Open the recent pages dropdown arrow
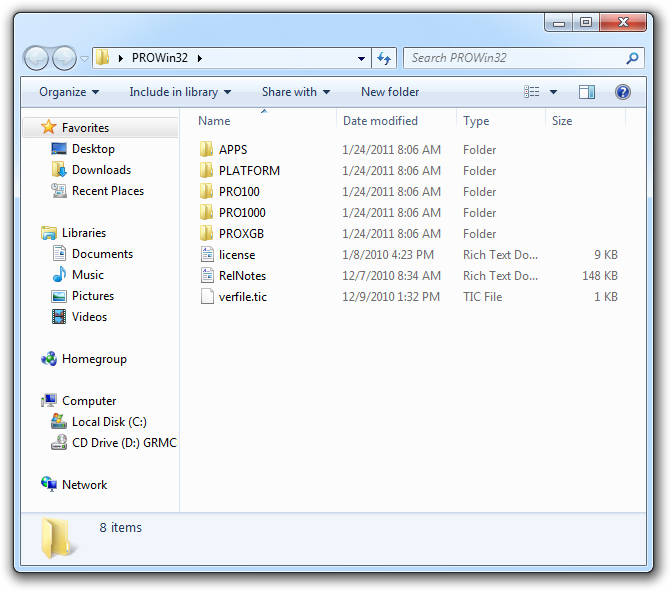The width and height of the screenshot is (672, 592). point(84,58)
